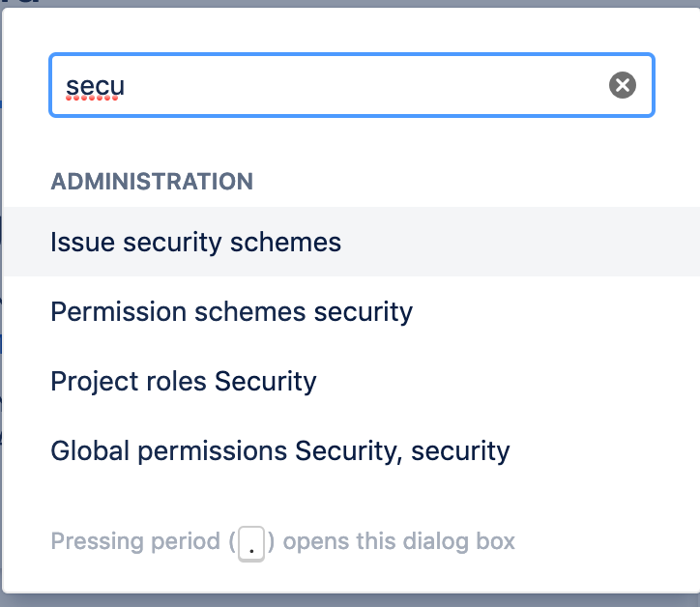Screen dimensions: 700x607
Task: Click the "Pressing period" hint text
Action: point(135,541)
